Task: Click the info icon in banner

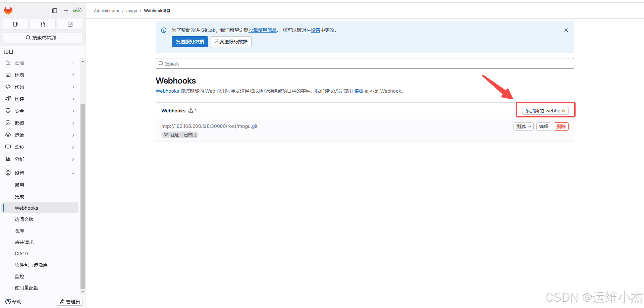Action: 164,30
